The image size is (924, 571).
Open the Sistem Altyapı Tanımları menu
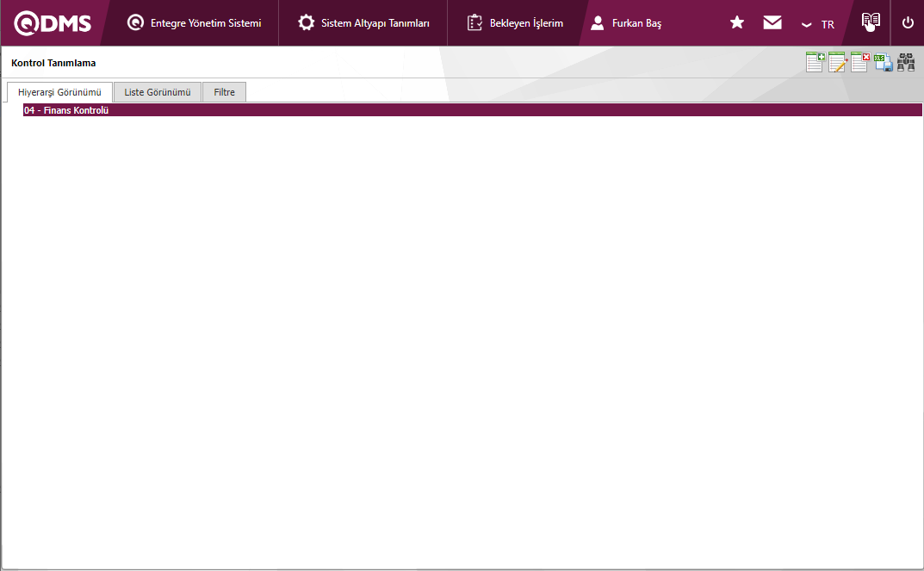(x=363, y=23)
